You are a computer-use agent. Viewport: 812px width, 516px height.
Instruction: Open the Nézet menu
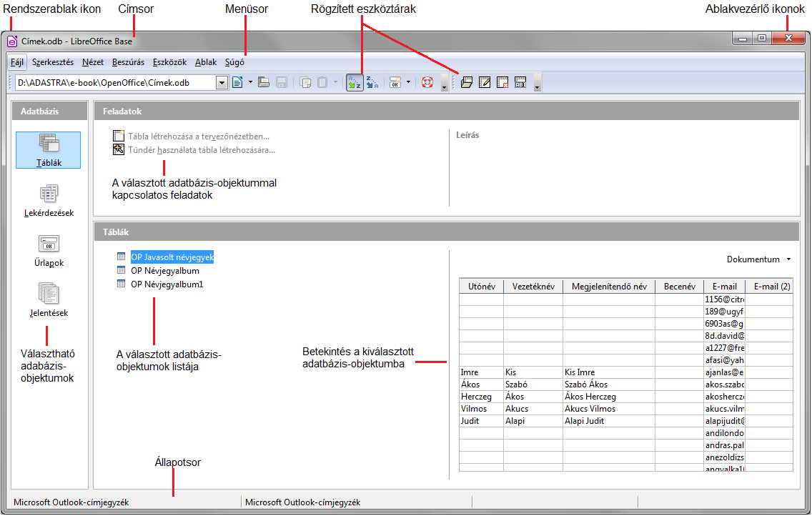pyautogui.click(x=93, y=62)
